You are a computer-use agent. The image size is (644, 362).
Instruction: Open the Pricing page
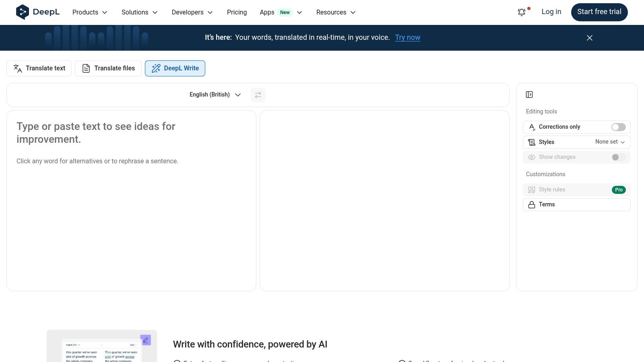(237, 12)
